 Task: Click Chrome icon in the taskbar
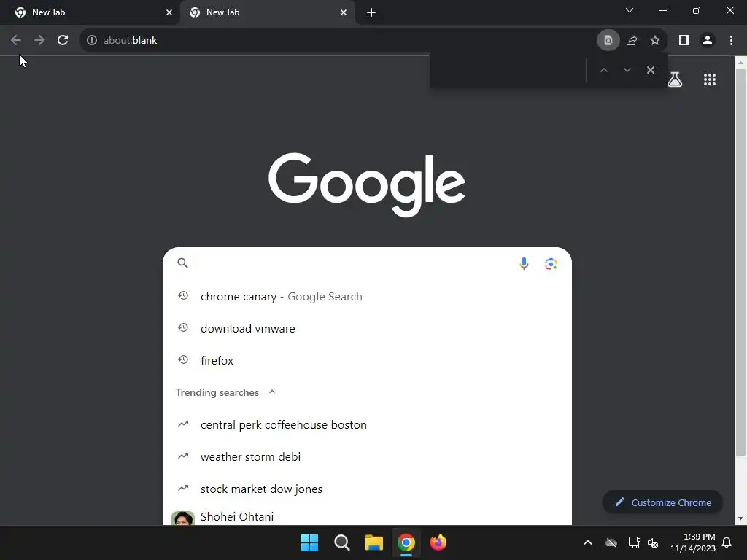[406, 542]
